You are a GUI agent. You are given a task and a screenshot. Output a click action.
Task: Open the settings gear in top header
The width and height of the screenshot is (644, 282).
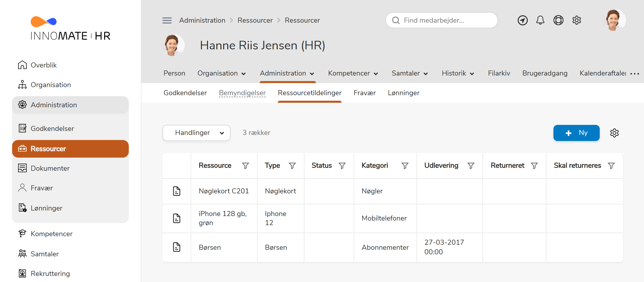point(577,20)
